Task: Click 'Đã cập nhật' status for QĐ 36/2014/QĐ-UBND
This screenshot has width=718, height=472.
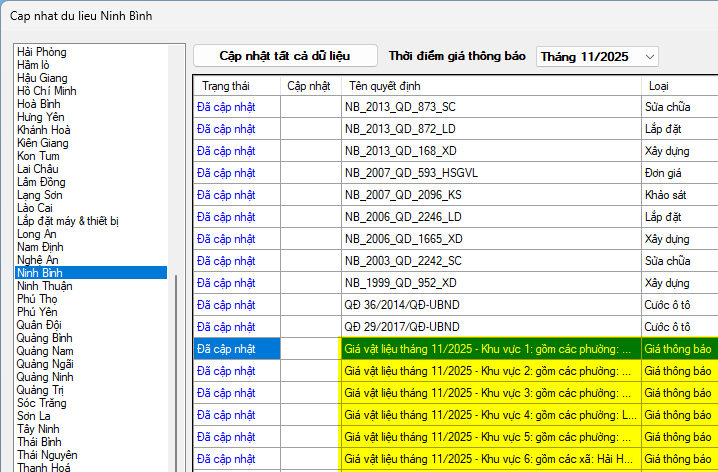Action: (x=227, y=304)
